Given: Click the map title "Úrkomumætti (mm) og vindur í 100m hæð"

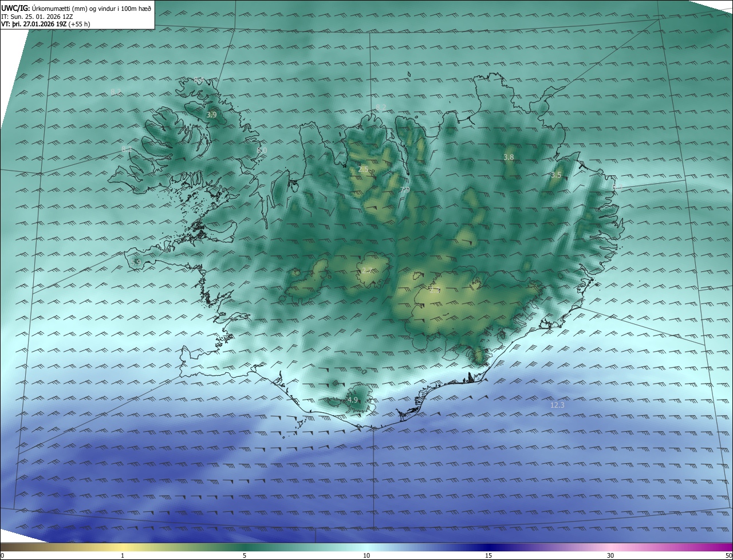Looking at the screenshot, I should [92, 8].
